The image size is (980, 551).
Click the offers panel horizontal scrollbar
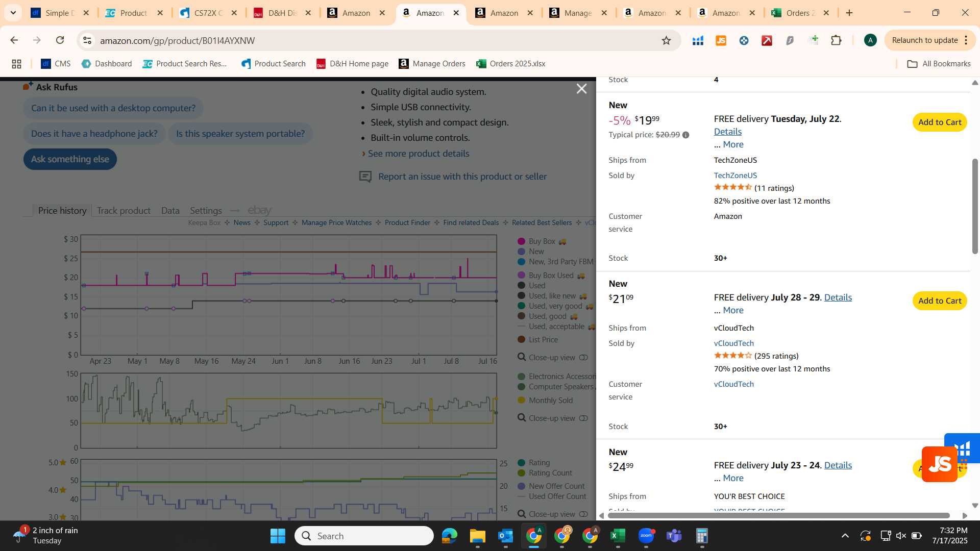pyautogui.click(x=778, y=516)
